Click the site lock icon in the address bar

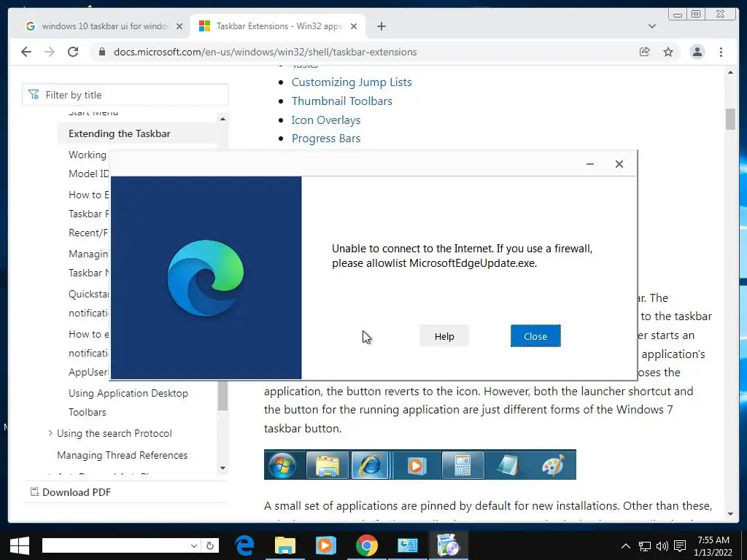[x=101, y=52]
